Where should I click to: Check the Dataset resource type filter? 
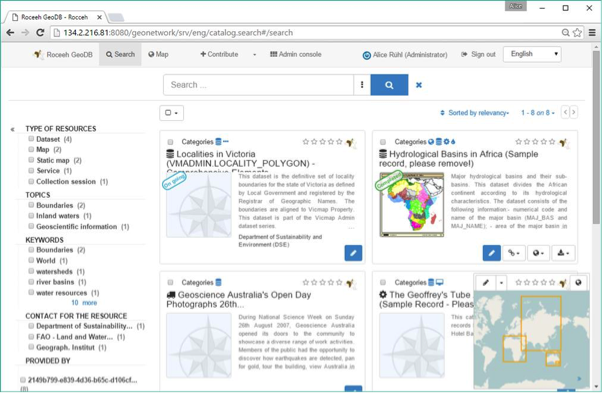pos(31,139)
